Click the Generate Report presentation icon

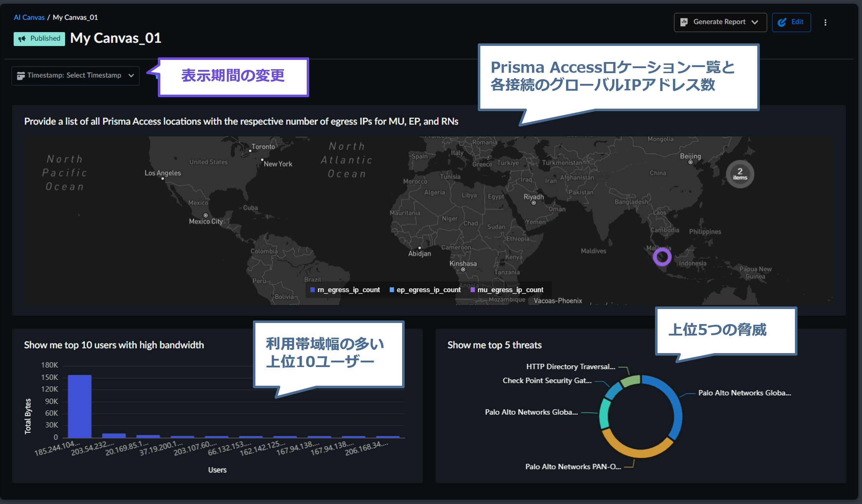tap(684, 22)
